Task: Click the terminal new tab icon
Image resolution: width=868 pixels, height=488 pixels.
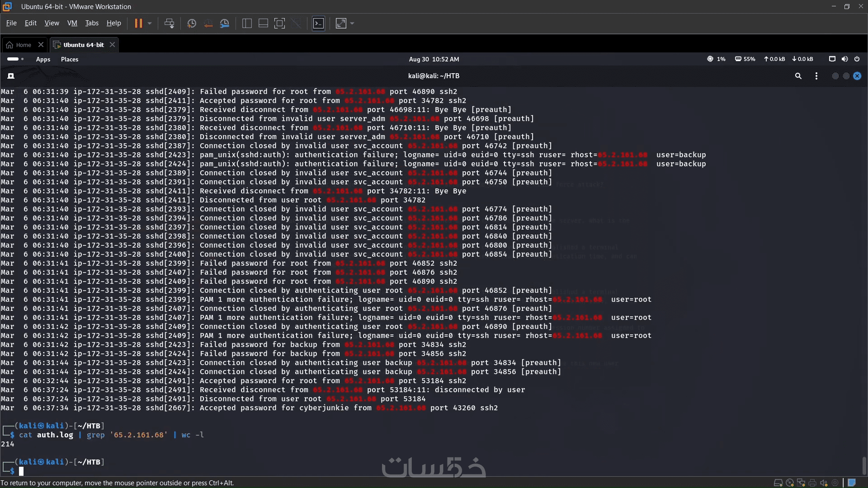Action: (x=11, y=76)
